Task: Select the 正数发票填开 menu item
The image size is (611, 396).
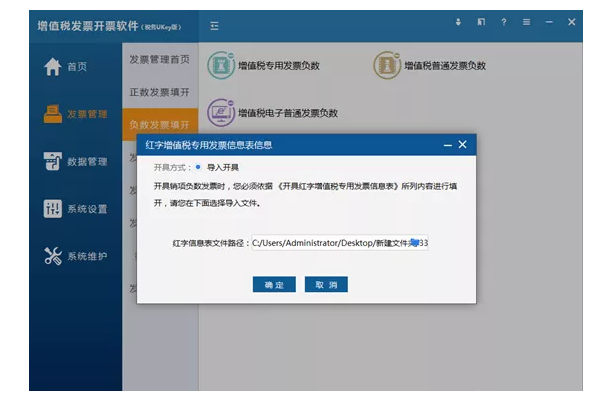Action: point(160,92)
